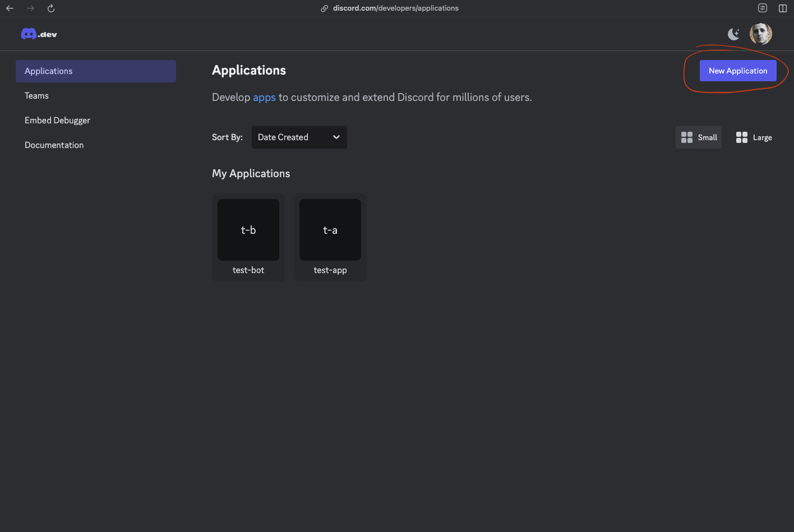Click the test-bot name label
Image resolution: width=794 pixels, height=532 pixels.
pyautogui.click(x=248, y=270)
